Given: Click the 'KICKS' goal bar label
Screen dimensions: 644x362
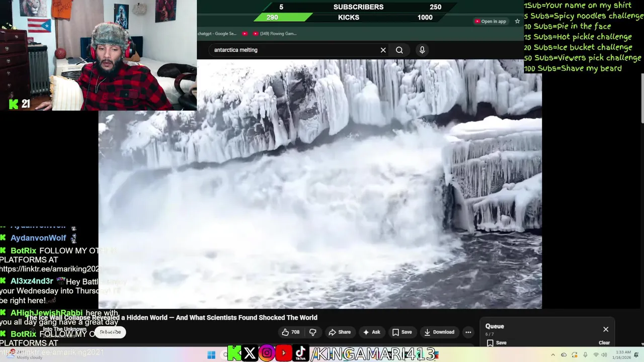Looking at the screenshot, I should point(349,18).
